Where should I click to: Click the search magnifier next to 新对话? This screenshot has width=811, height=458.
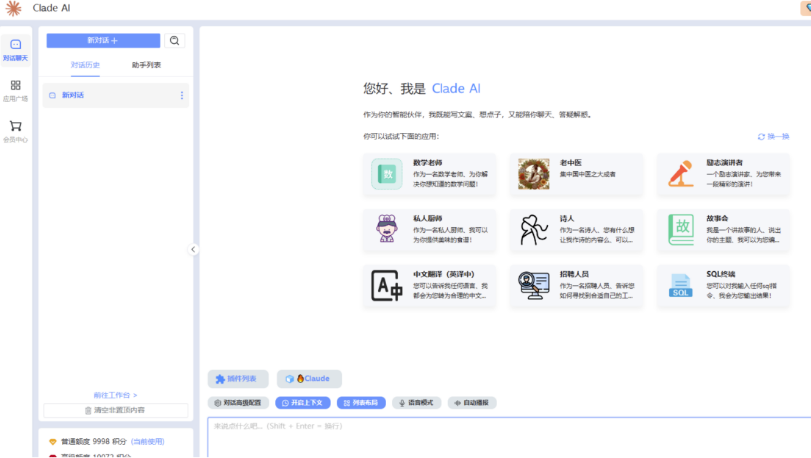[174, 41]
